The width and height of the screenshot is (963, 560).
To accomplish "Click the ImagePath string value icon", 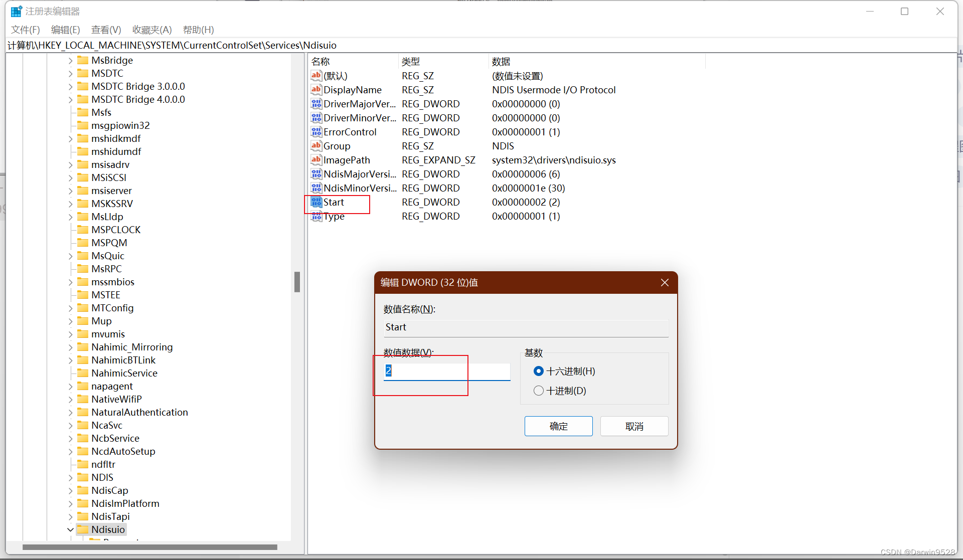I will (x=316, y=160).
